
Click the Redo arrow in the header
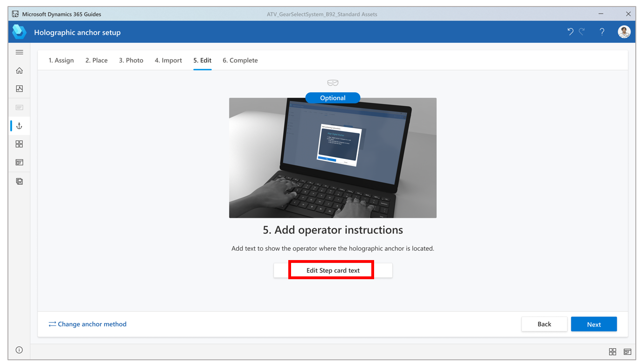coord(582,32)
